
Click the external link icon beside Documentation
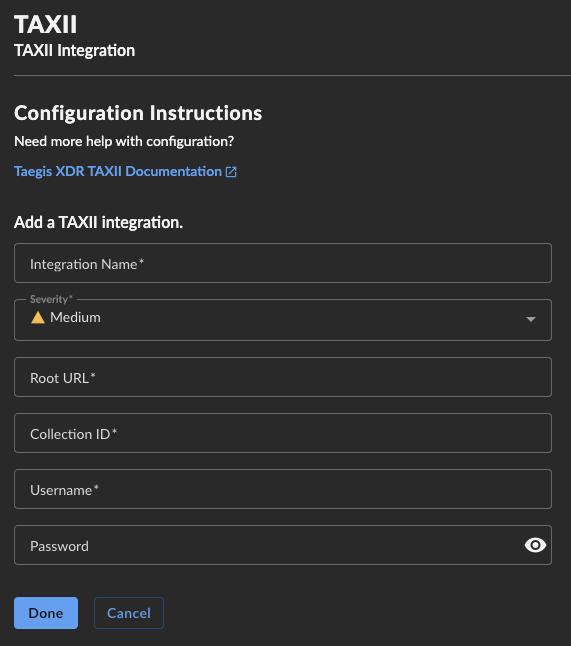pos(231,172)
